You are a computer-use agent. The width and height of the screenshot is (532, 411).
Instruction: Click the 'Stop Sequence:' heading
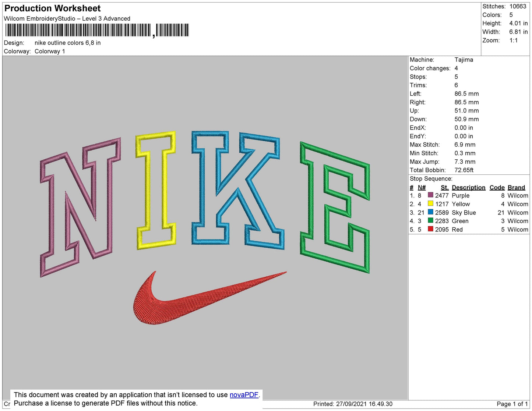point(431,178)
